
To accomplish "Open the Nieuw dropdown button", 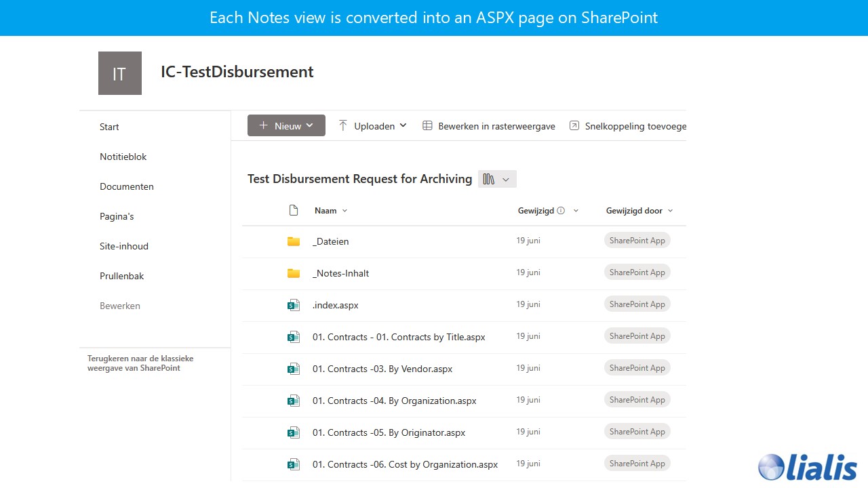I will point(286,125).
